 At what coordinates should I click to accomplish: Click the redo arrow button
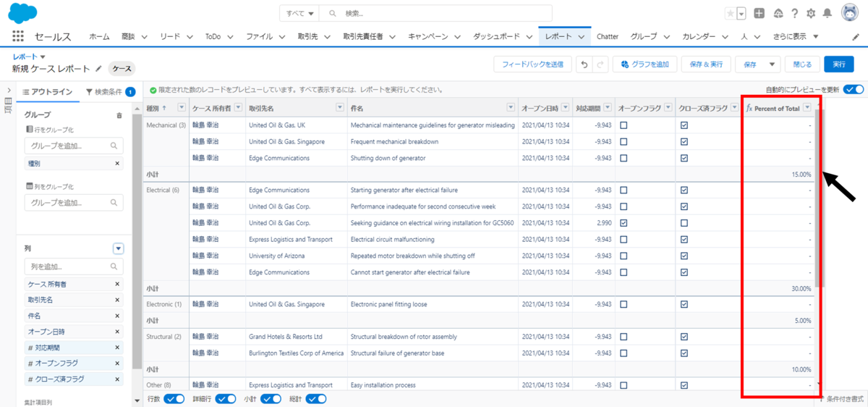pyautogui.click(x=600, y=64)
